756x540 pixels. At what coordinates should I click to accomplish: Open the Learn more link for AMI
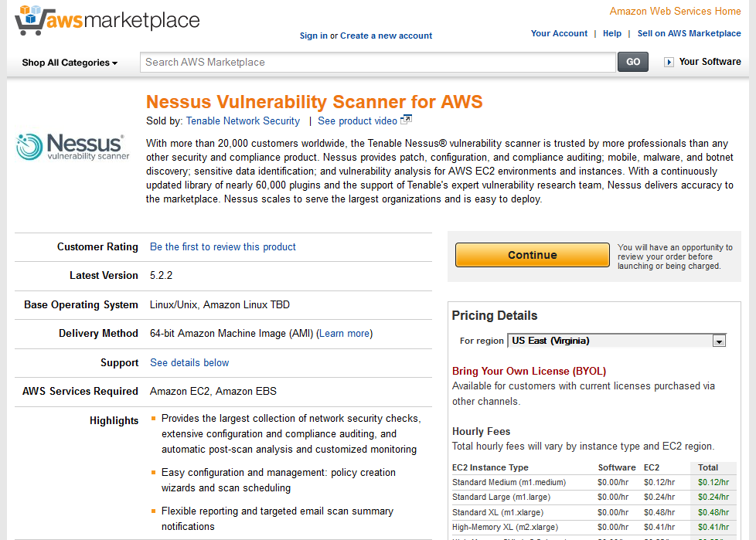coord(344,333)
